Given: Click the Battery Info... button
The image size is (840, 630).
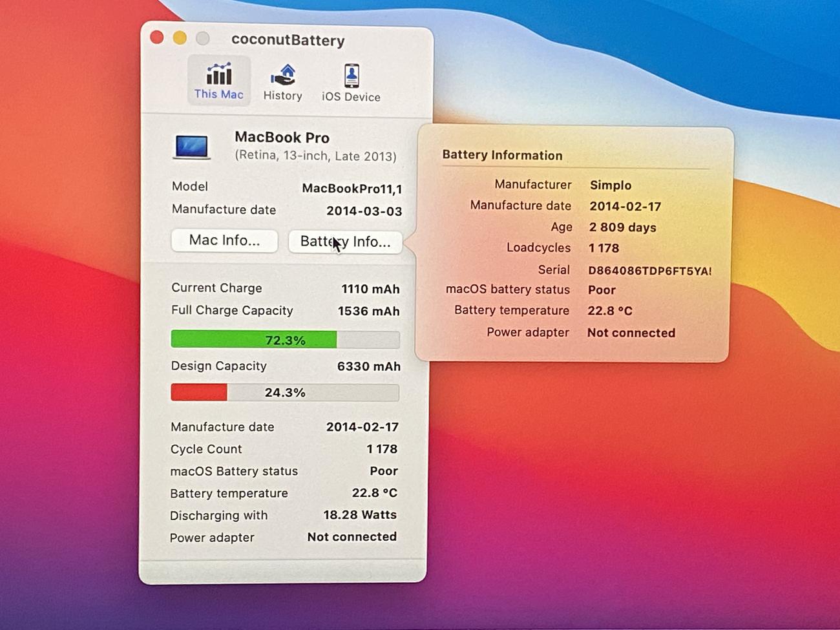Looking at the screenshot, I should click(345, 242).
